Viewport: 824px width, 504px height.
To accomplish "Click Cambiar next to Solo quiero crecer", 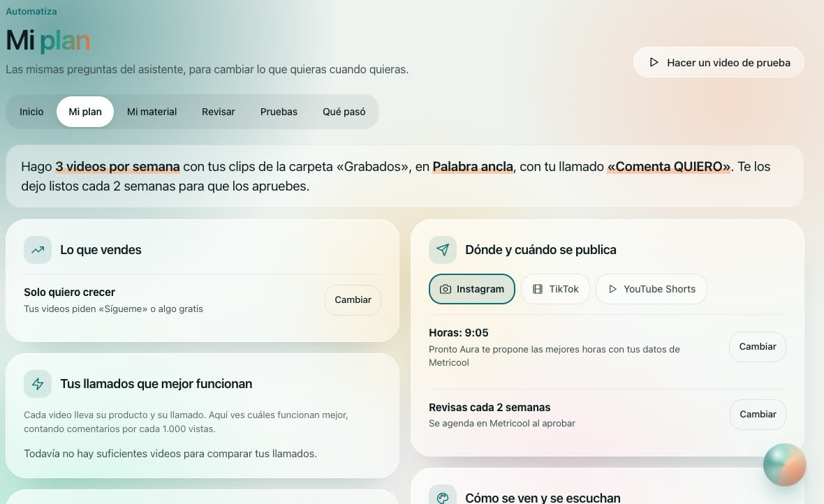I will [353, 300].
